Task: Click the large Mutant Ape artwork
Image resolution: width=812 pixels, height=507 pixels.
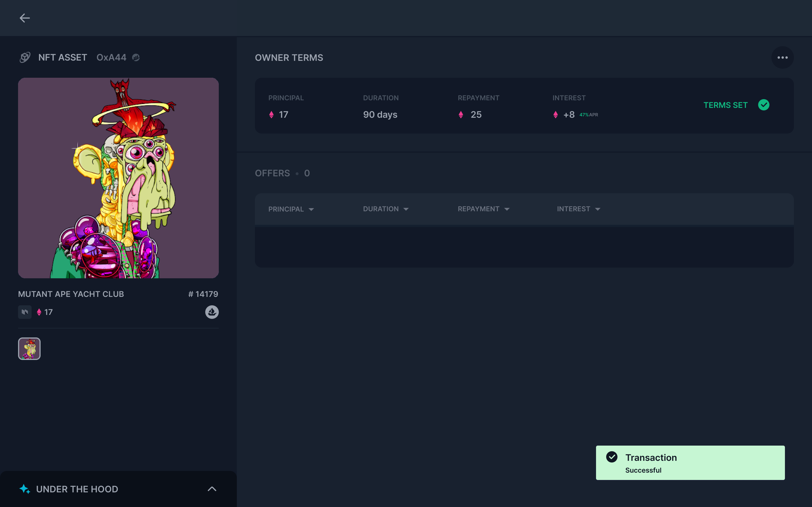Action: (118, 178)
